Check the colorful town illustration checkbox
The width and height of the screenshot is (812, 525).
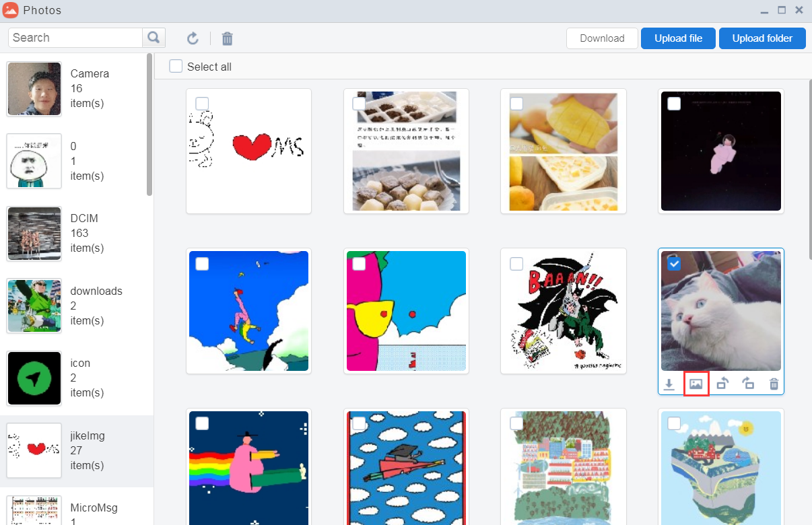point(516,423)
